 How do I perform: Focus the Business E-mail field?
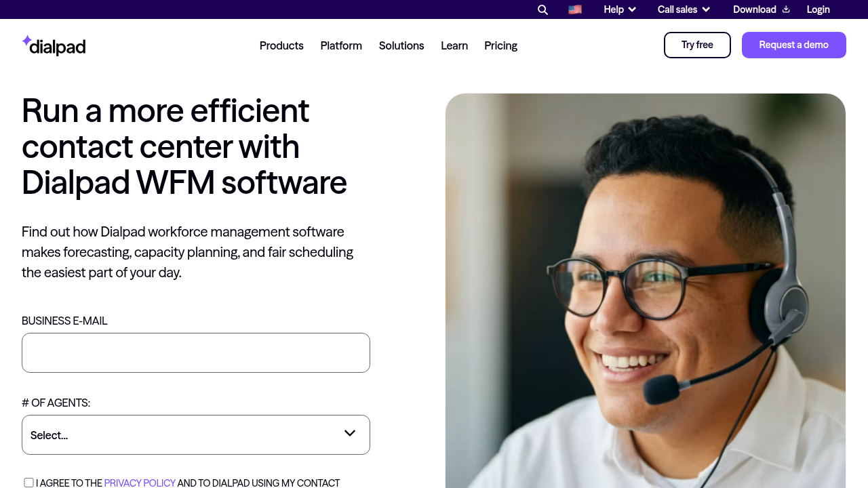coord(196,352)
